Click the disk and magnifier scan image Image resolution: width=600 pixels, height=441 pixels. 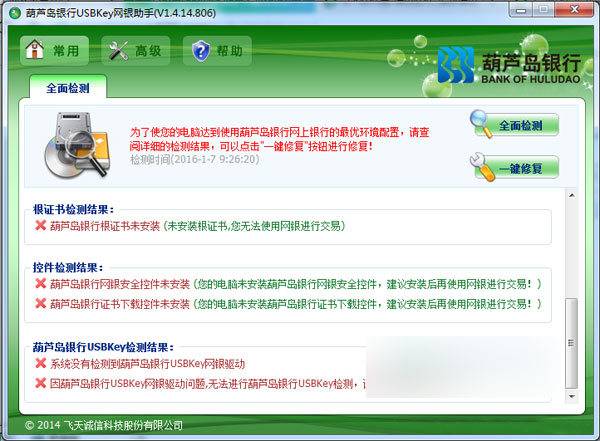tap(77, 145)
